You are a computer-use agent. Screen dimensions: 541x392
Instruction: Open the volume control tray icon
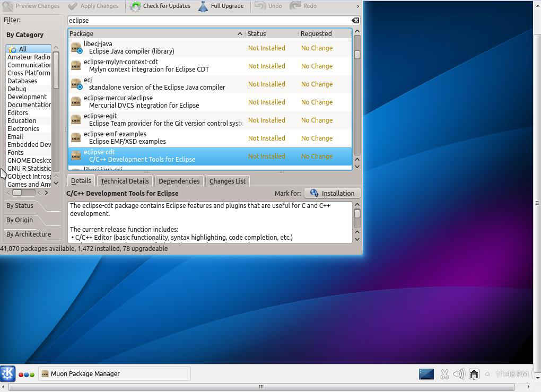click(x=459, y=374)
